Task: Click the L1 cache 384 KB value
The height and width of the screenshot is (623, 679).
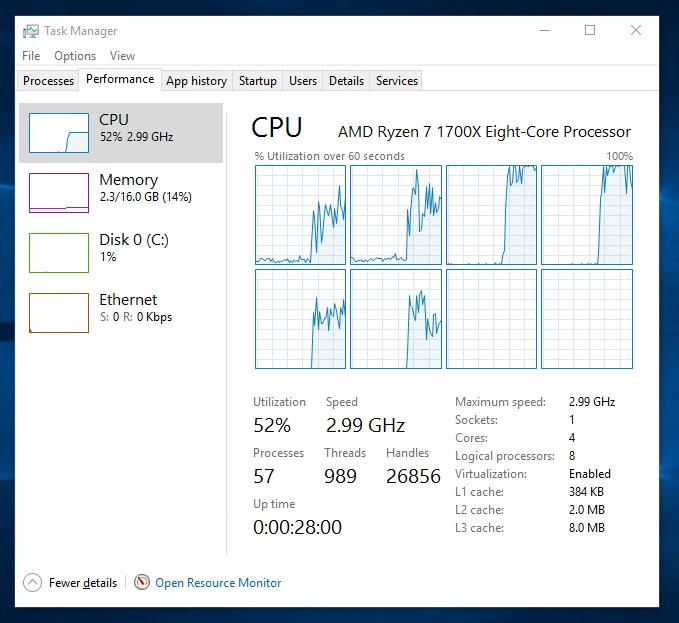Action: click(x=586, y=492)
